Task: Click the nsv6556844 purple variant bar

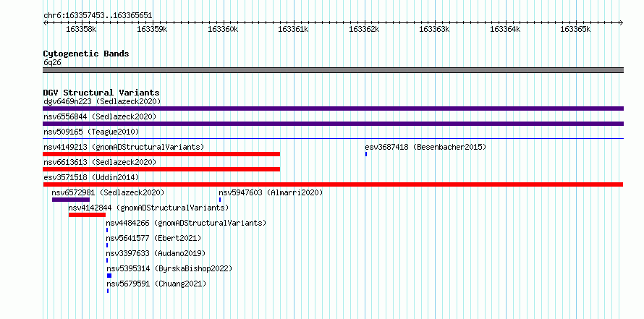Action: coord(333,124)
